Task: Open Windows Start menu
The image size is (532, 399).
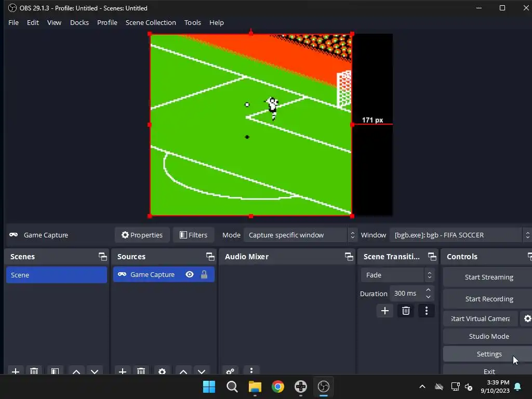Action: point(209,387)
